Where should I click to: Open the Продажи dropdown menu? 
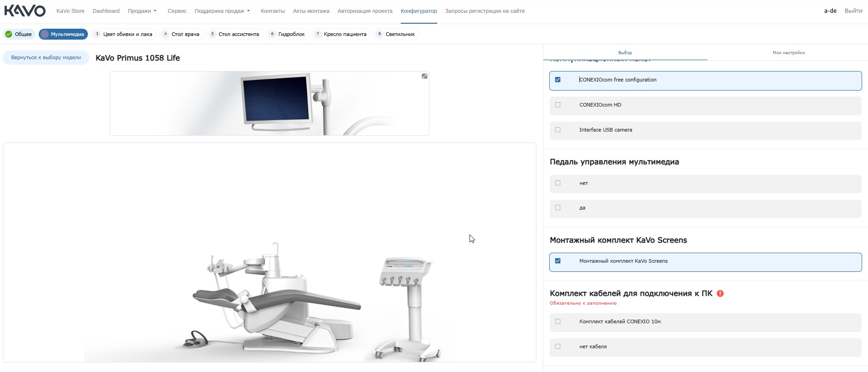(142, 11)
